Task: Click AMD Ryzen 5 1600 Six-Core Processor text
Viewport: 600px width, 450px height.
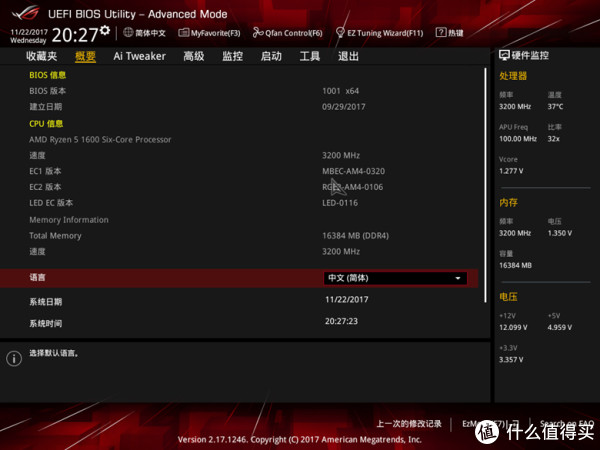Action: (100, 140)
